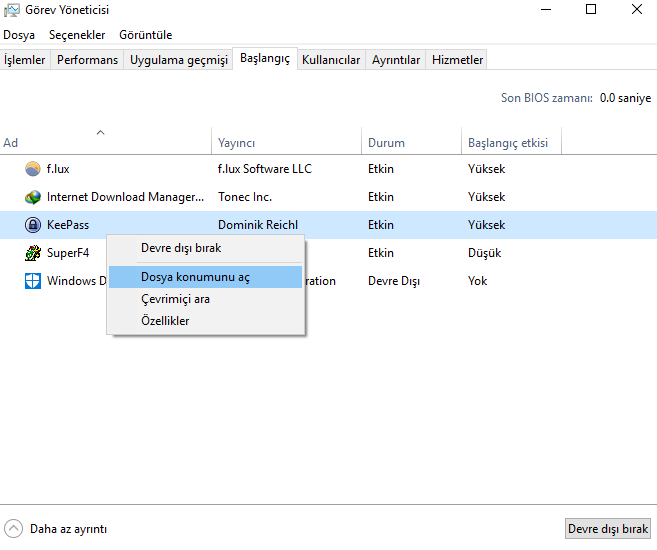This screenshot has width=657, height=550.
Task: Switch to the Hizmetler tab
Action: click(457, 60)
